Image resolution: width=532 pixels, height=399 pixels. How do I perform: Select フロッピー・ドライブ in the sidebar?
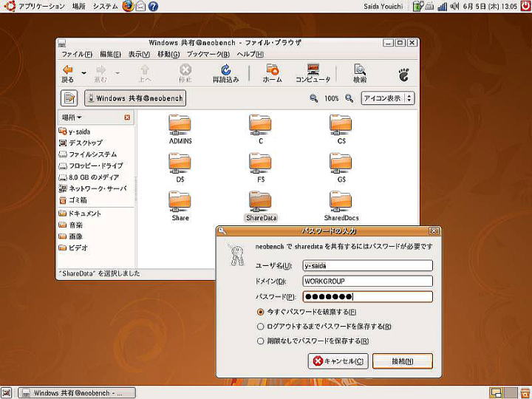click(x=91, y=166)
